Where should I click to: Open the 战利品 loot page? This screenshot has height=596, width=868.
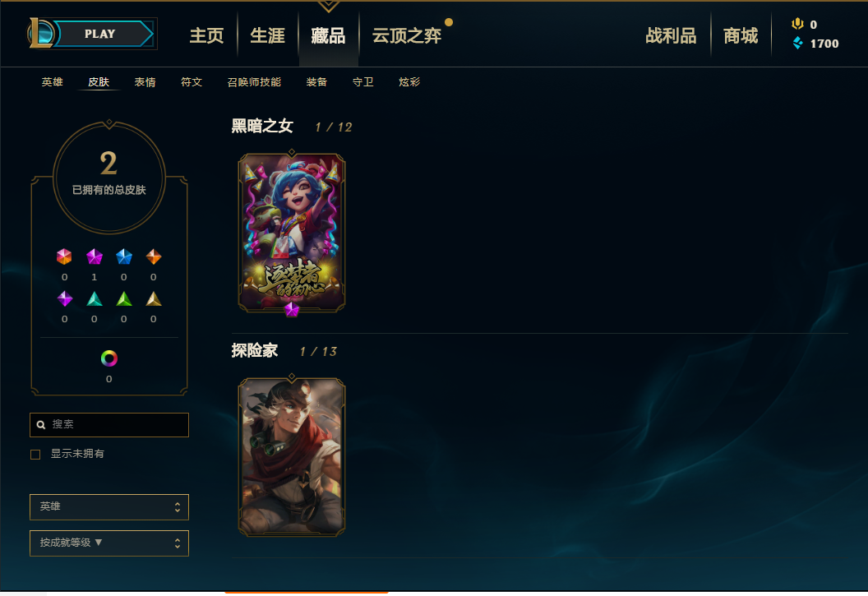tap(671, 35)
